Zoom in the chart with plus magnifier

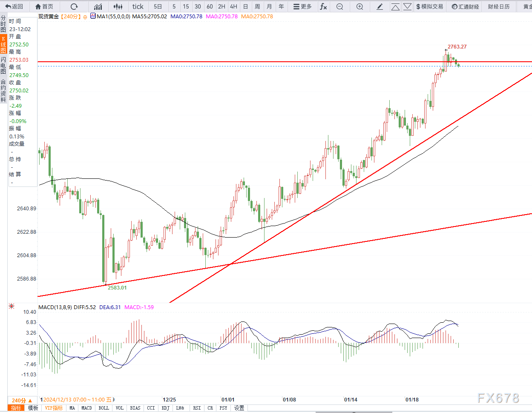[x=359, y=6]
